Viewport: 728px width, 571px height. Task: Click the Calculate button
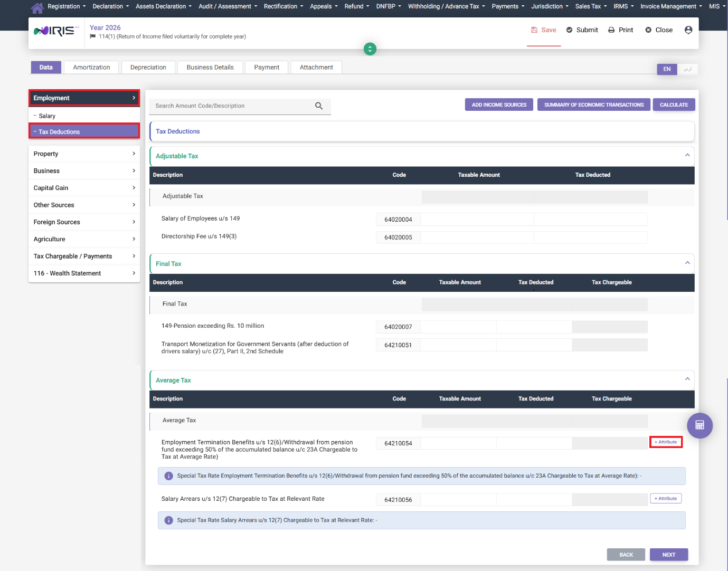pyautogui.click(x=674, y=104)
